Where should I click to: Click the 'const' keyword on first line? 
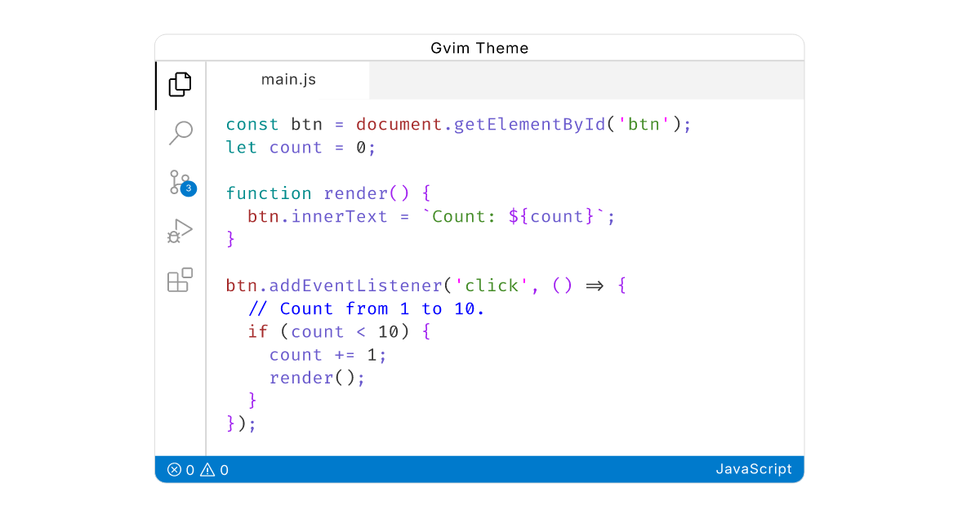tap(253, 125)
